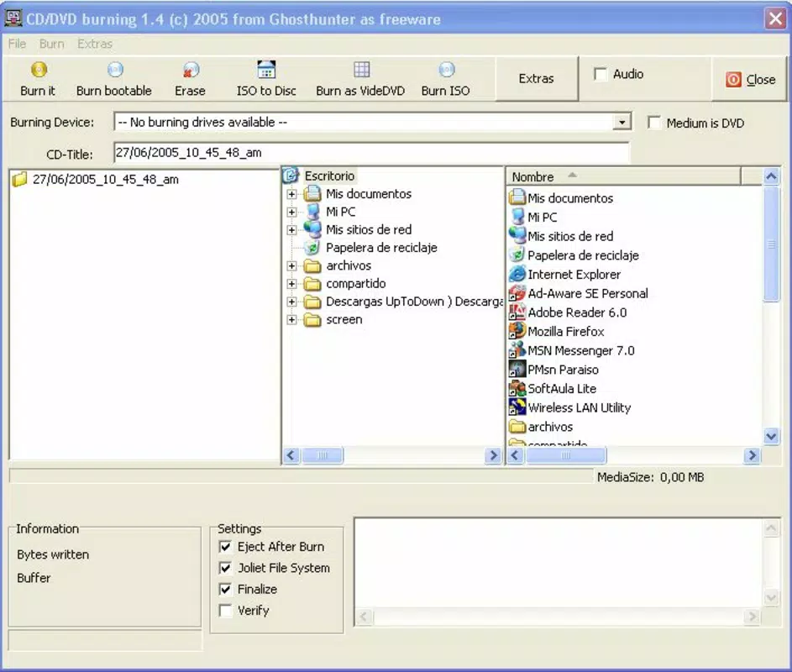Click the file list's right scroll arrow
Image resolution: width=792 pixels, height=672 pixels.
coord(752,455)
